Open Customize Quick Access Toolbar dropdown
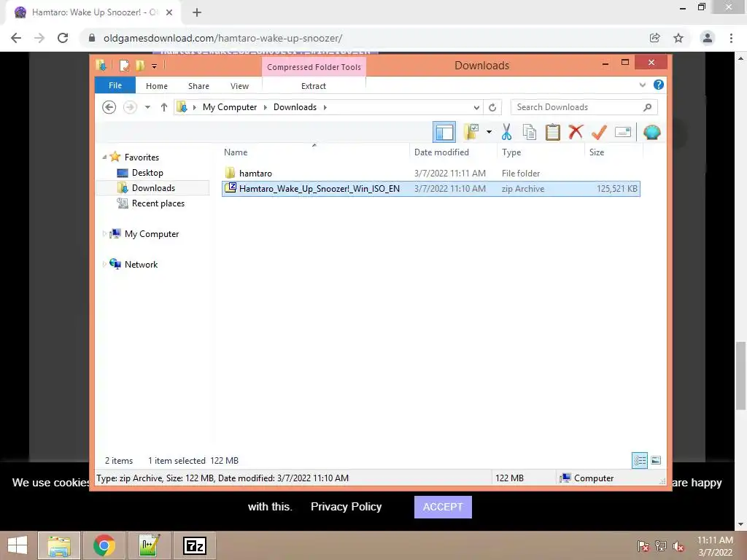Screen dimensions: 747x560 point(154,66)
